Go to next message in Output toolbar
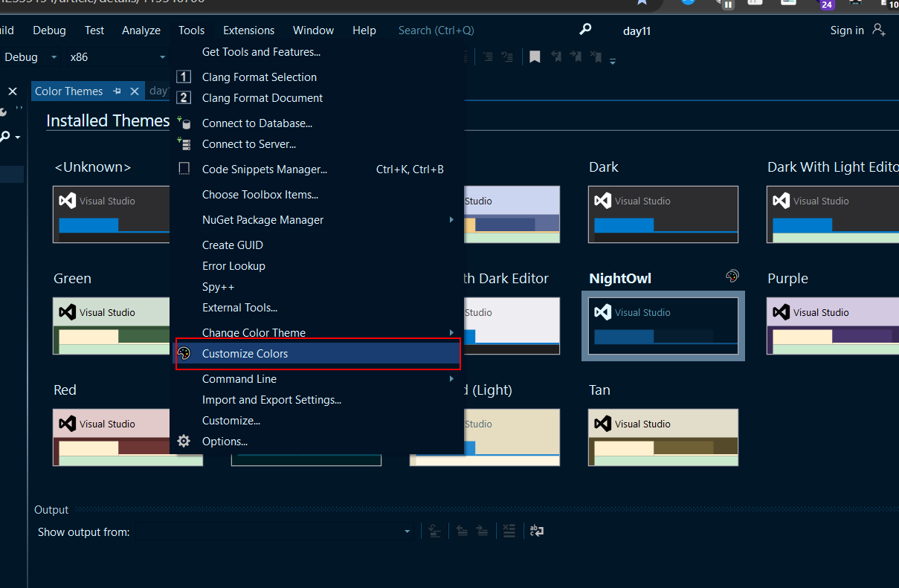The image size is (899, 588). click(482, 531)
